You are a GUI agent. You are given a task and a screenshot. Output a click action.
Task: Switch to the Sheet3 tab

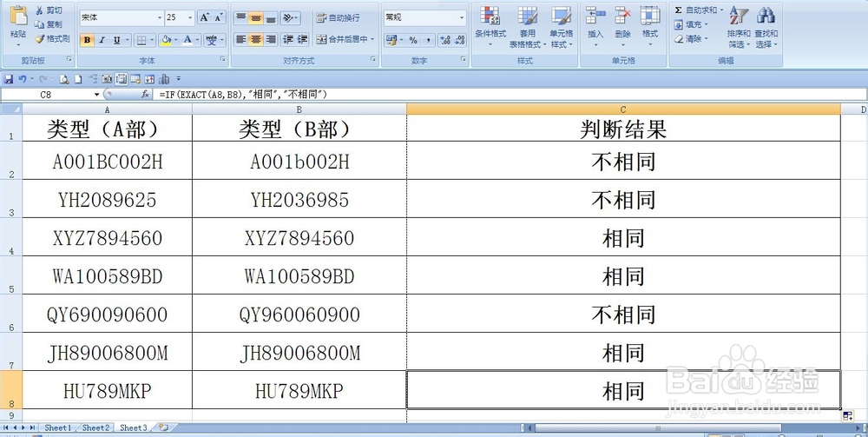[x=134, y=427]
